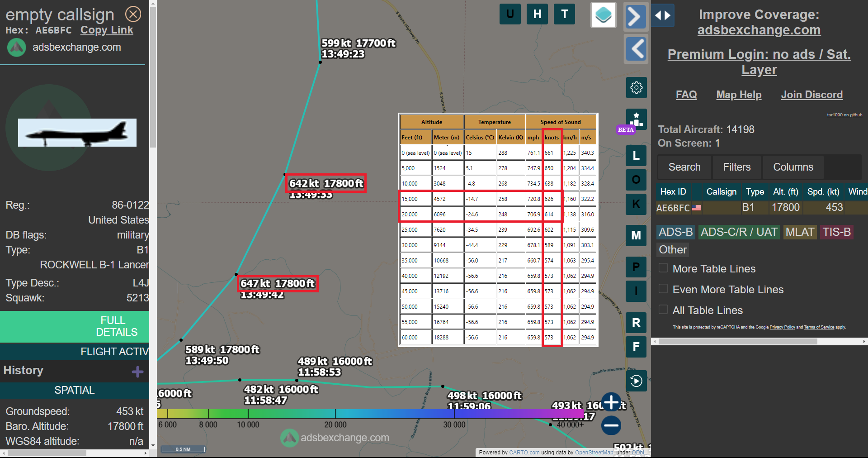
Task: Zoom in the map with plus button
Action: [611, 402]
